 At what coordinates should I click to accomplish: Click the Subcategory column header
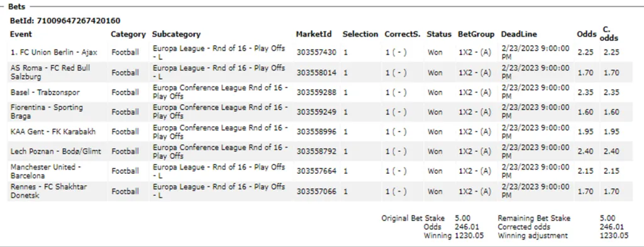(x=176, y=35)
